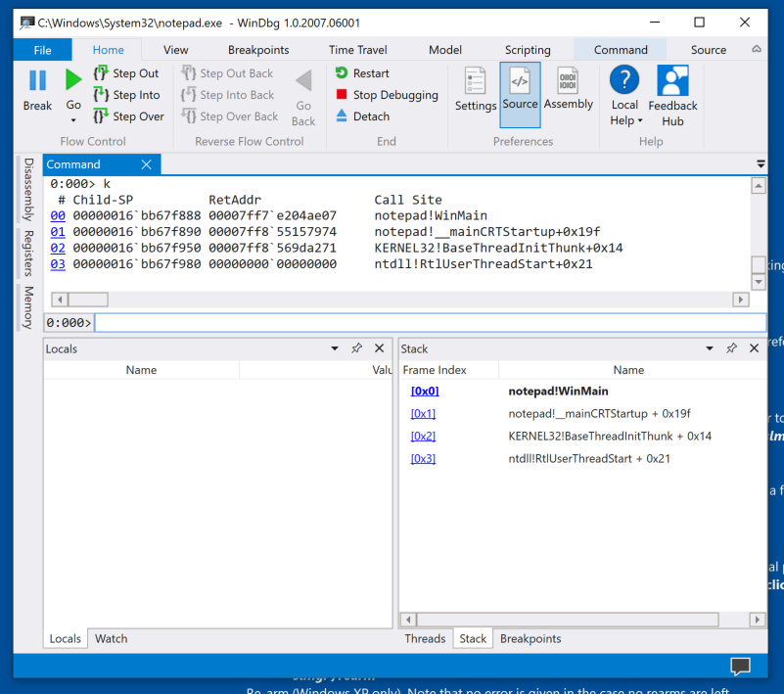Click the Break pause icon
This screenshot has height=694, width=784.
[x=37, y=81]
